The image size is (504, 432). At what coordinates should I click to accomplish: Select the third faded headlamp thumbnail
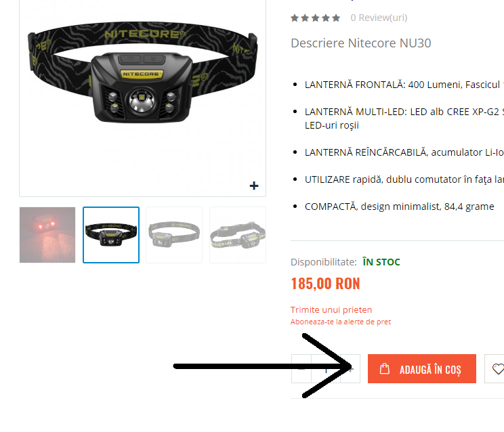pyautogui.click(x=174, y=235)
